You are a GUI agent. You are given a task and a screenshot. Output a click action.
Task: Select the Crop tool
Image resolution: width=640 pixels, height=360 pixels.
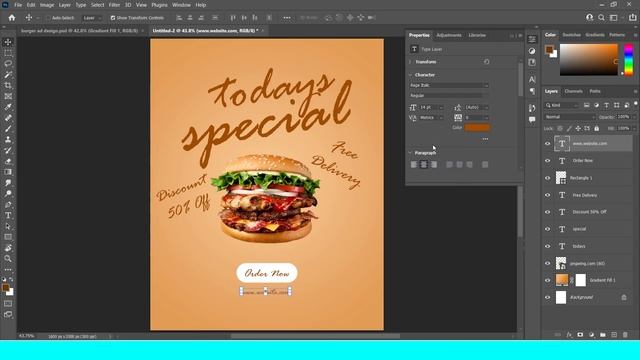tap(8, 85)
